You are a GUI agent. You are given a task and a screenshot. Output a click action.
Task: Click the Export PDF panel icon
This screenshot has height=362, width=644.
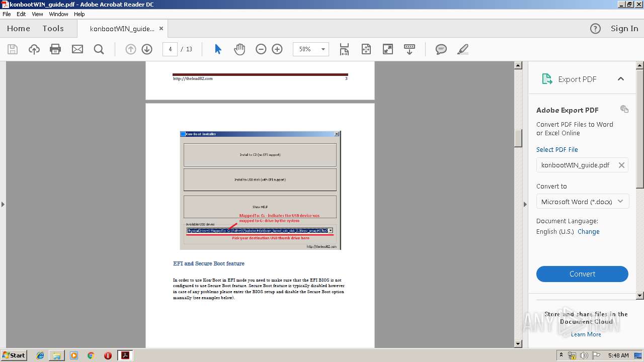click(547, 79)
